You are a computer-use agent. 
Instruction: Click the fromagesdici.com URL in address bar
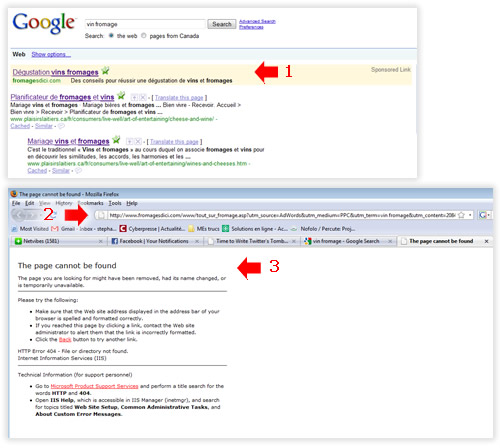282,215
